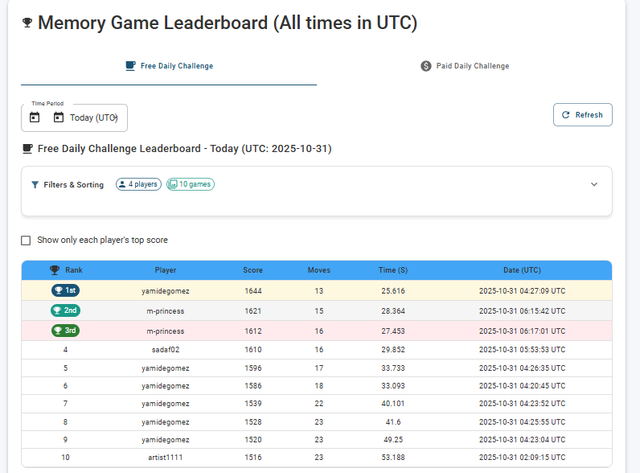Click the time value 25.616
The image size is (640, 473).
[393, 291]
